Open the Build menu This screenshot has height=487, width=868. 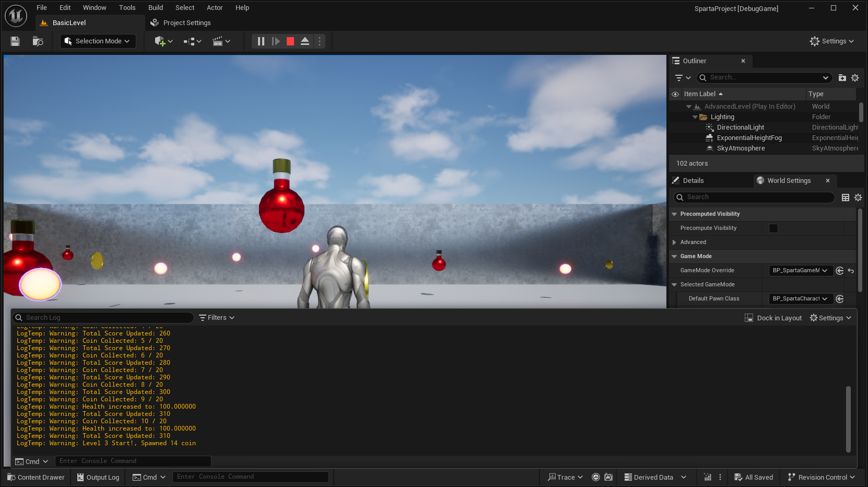click(x=156, y=8)
